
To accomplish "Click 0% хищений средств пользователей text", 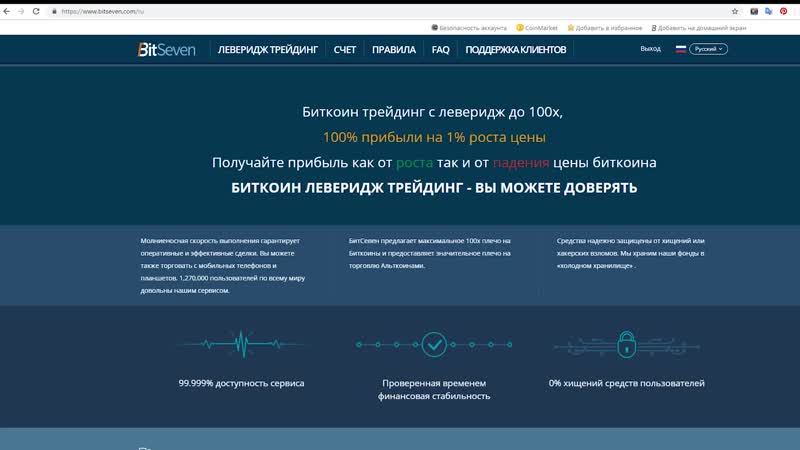I will tap(627, 383).
